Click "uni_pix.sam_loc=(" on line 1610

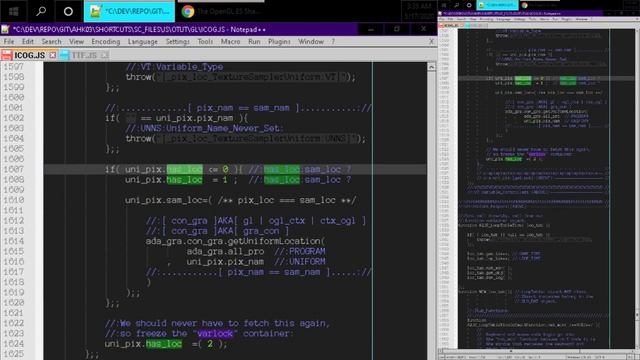pos(169,200)
